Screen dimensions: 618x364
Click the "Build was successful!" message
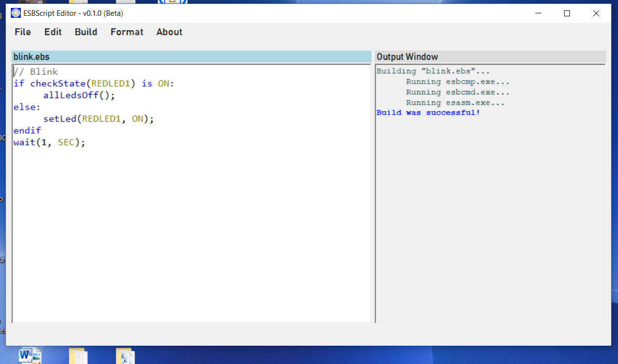(428, 113)
